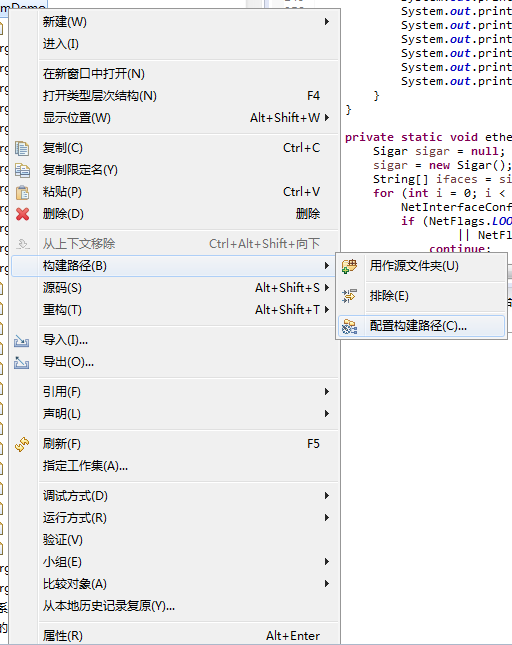Screen dimensions: 512x645
Task: Choose 从本地历史记录复原(Y)...
Action: tap(176, 606)
